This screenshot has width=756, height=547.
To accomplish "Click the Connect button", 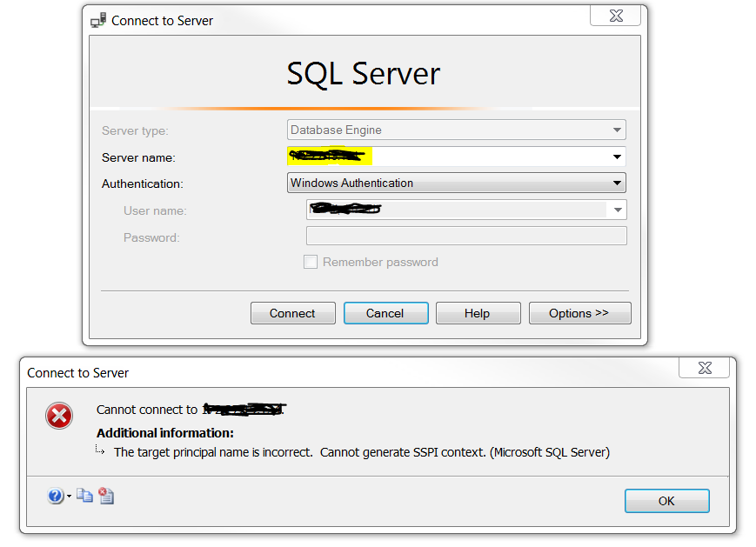I will pos(292,313).
